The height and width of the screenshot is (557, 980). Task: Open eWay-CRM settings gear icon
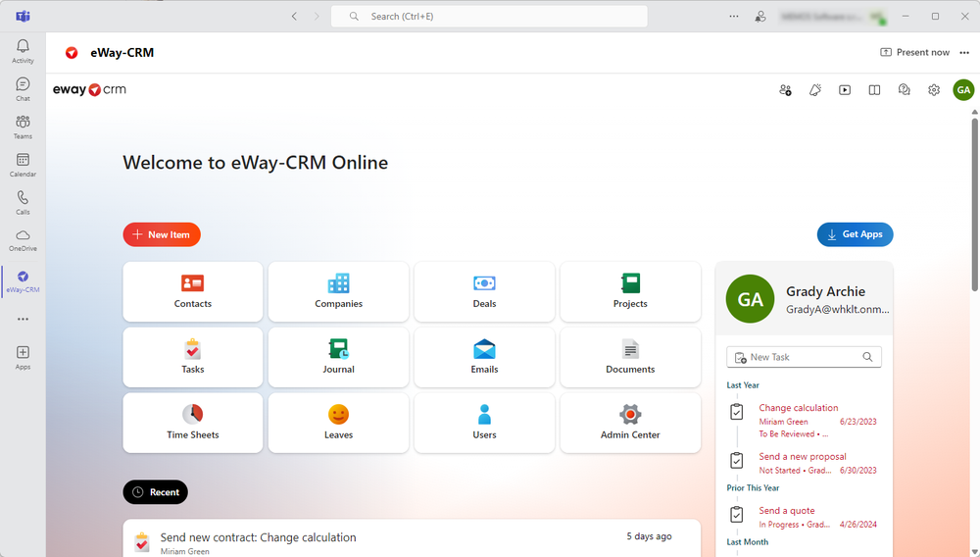coord(934,90)
